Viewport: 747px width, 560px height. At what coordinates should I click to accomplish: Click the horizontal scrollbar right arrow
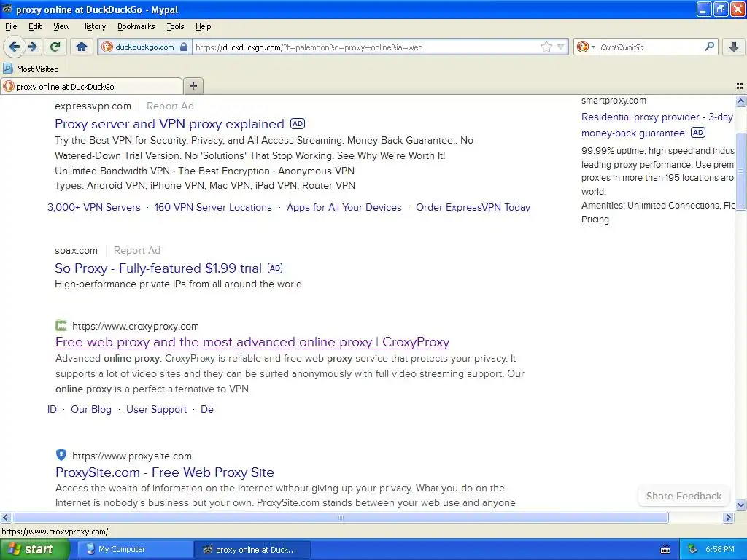[728, 517]
